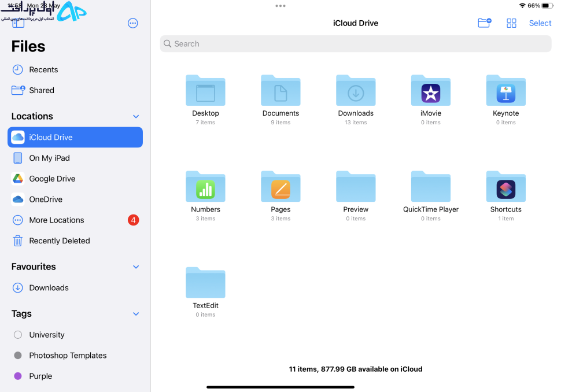
Task: Click the red badge on More Locations
Action: coord(134,220)
